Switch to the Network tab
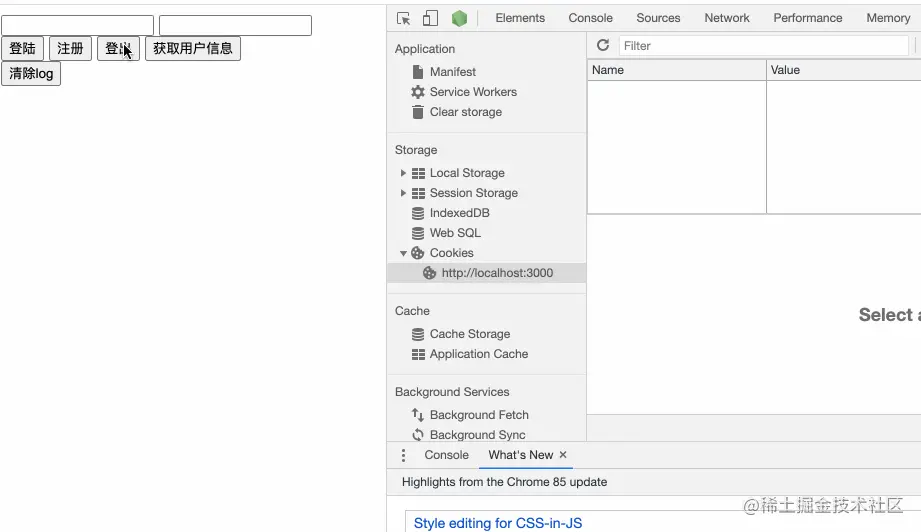The image size is (921, 532). [x=727, y=18]
